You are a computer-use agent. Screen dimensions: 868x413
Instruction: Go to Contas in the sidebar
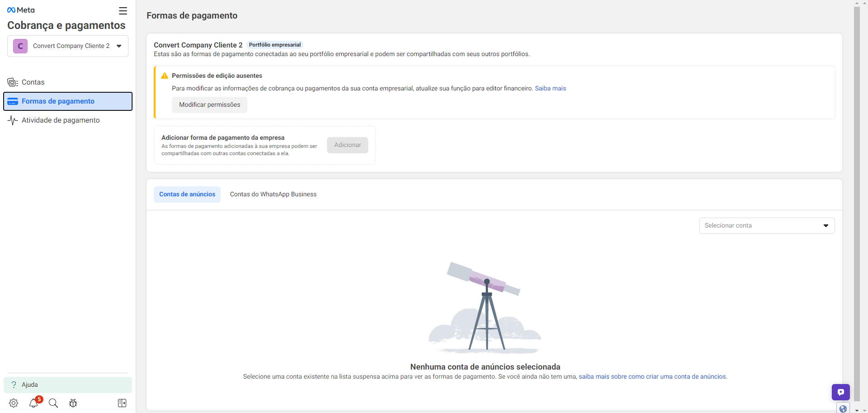[68, 82]
